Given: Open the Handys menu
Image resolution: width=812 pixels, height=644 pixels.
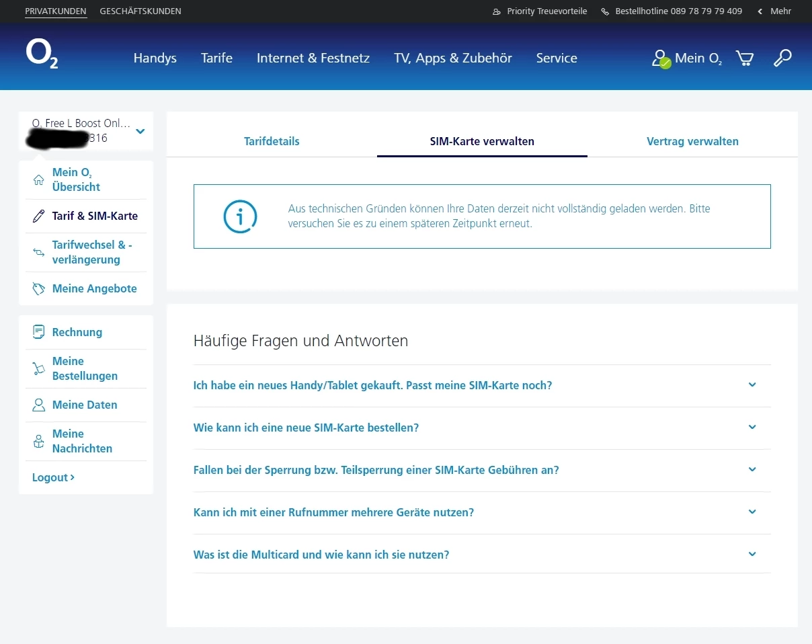Looking at the screenshot, I should 155,58.
